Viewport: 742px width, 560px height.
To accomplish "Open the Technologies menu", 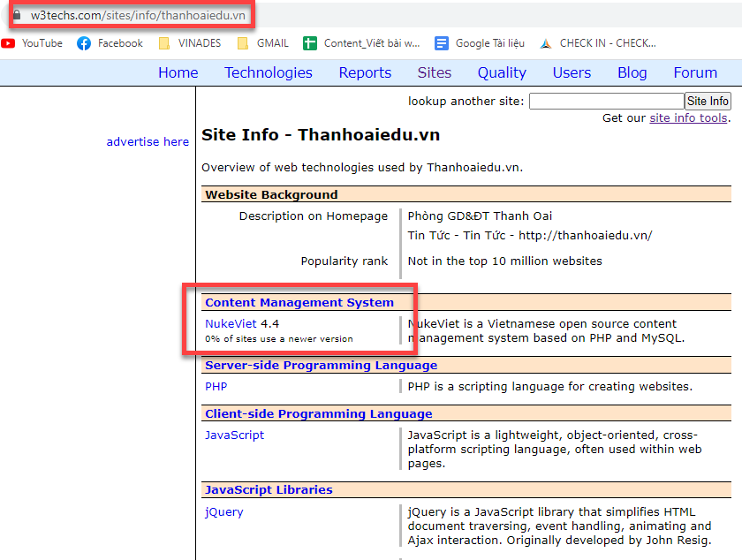I will 269,72.
